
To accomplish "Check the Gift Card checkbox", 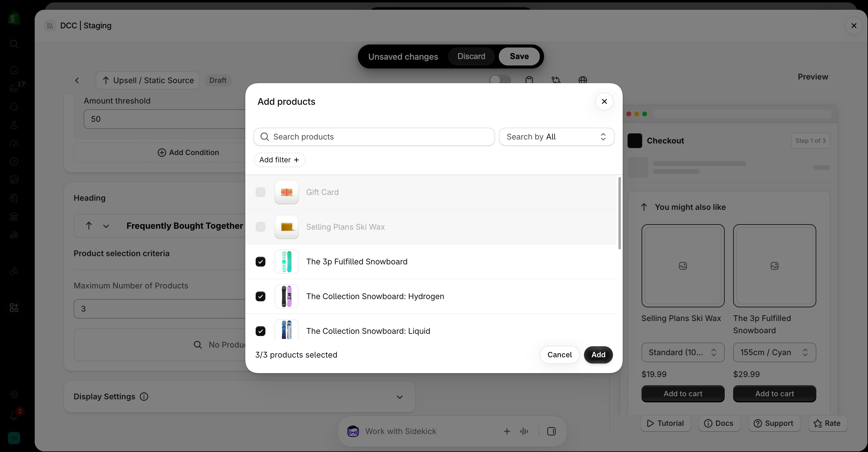I will [261, 192].
